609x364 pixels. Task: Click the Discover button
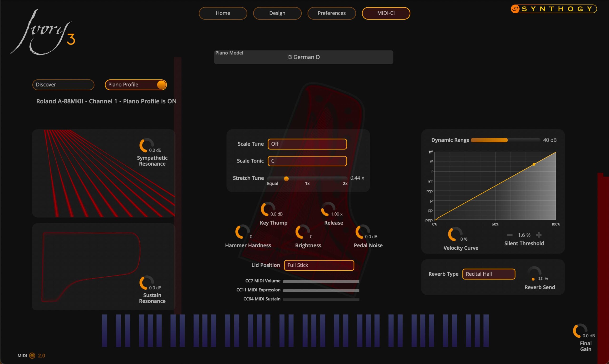[63, 85]
